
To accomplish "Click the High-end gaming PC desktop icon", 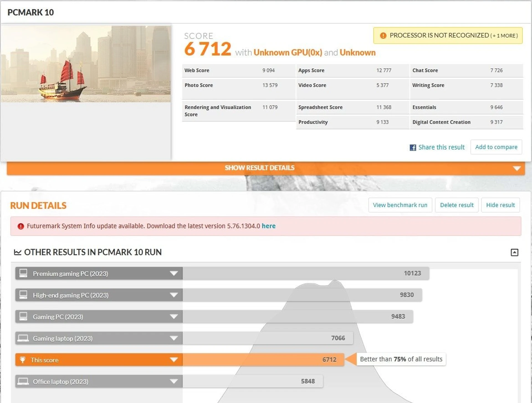I will [x=23, y=295].
